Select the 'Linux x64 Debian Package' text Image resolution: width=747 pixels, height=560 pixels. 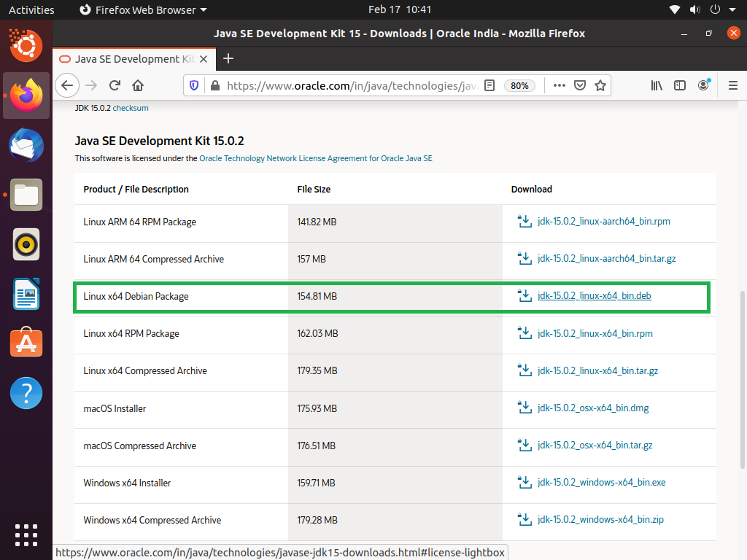click(136, 296)
